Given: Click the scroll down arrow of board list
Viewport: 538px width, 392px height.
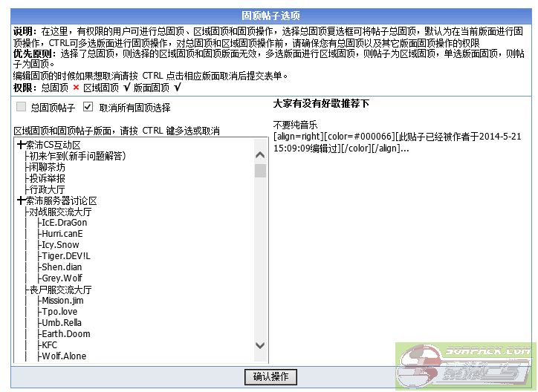Looking at the screenshot, I should click(260, 345).
